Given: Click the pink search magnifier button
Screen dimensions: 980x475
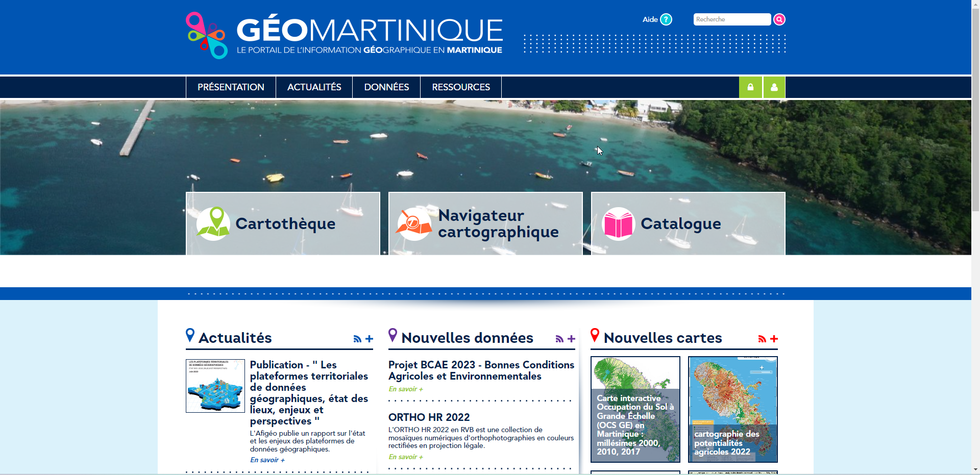Looking at the screenshot, I should (x=779, y=19).
